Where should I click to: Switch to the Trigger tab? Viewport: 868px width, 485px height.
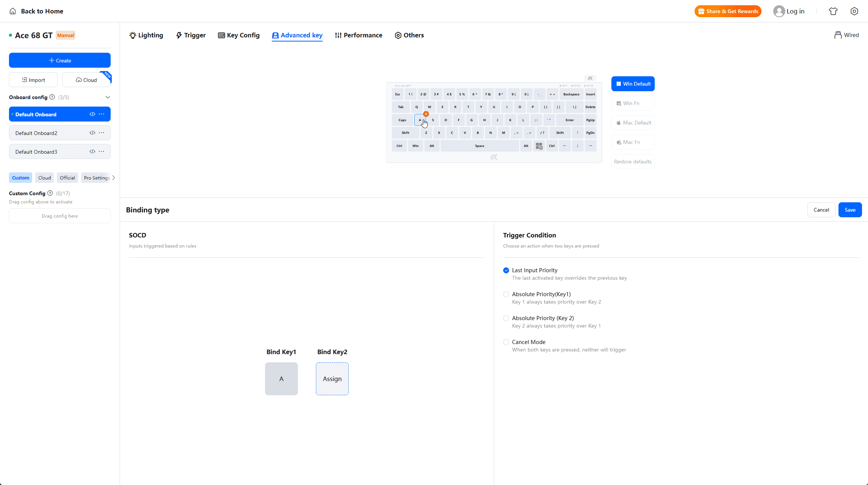tap(191, 35)
